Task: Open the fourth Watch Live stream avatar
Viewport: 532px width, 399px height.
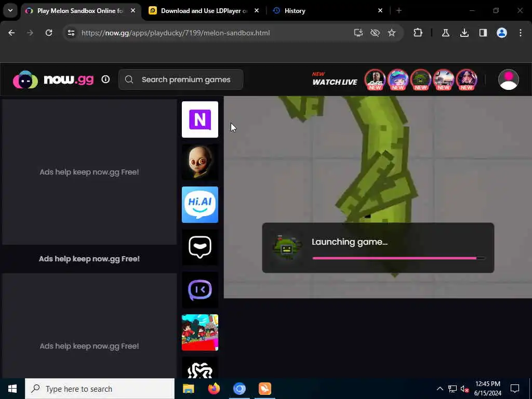Action: 444,79
